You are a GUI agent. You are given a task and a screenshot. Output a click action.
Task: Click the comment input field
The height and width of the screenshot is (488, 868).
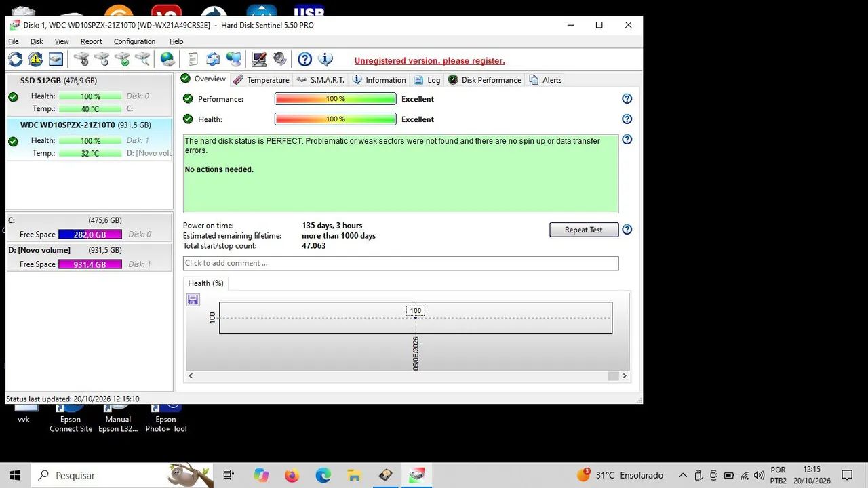click(401, 263)
